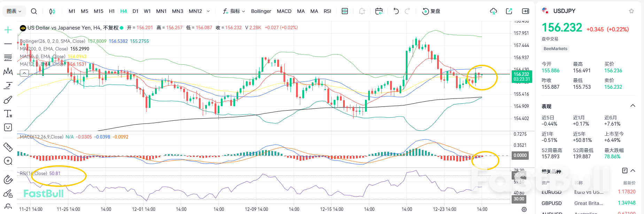Click the cloud sync icon

click(x=493, y=11)
